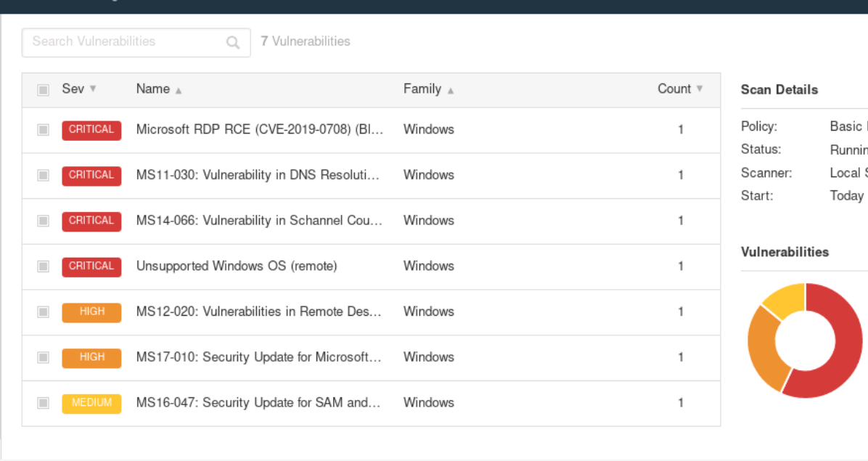
Task: Click the HIGH badge for MS12-020
Action: [91, 312]
